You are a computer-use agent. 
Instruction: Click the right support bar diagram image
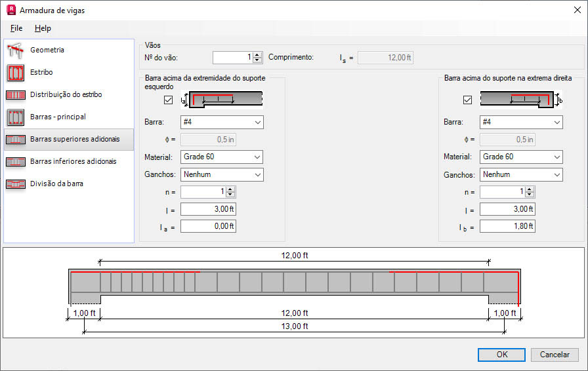521,100
